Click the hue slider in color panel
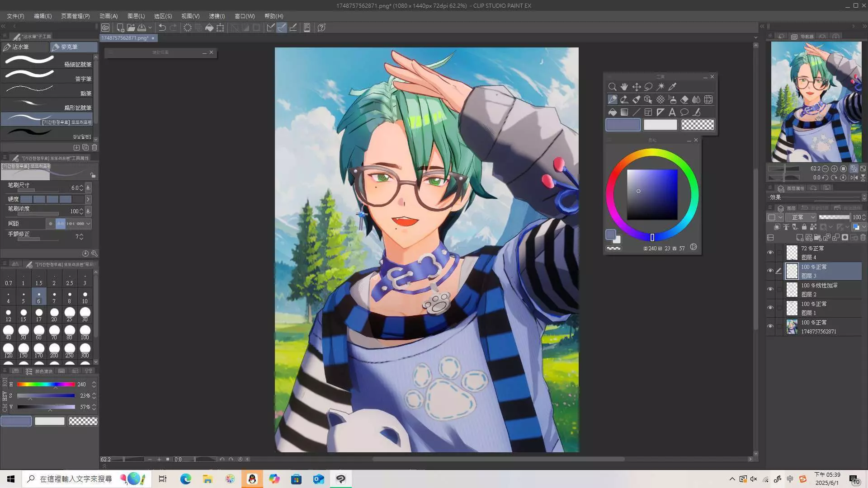 click(x=46, y=385)
